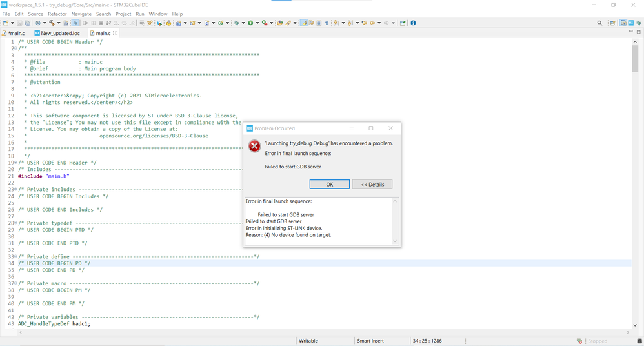644x346 pixels.
Task: Click the details pane scroll down arrow
Action: [395, 241]
